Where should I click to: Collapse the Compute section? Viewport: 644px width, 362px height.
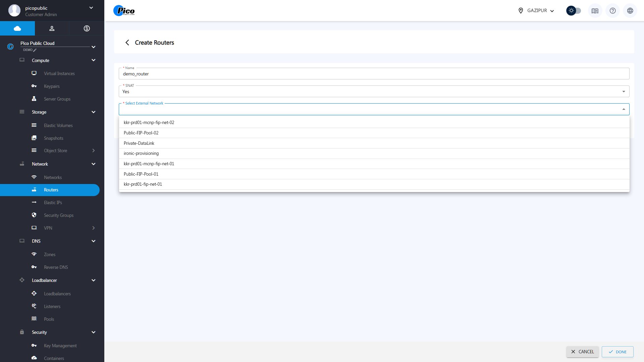pos(93,60)
